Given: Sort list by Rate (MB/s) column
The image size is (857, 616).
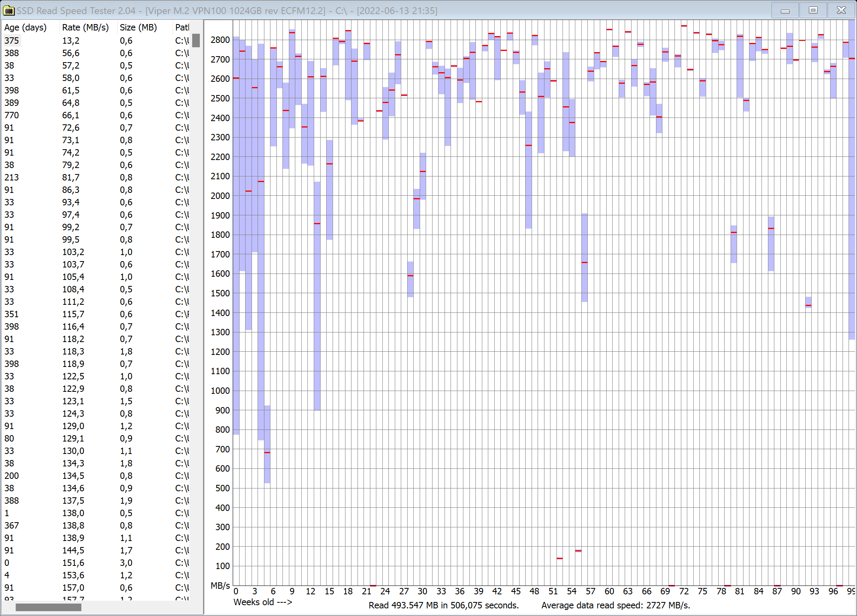Looking at the screenshot, I should click(x=85, y=27).
